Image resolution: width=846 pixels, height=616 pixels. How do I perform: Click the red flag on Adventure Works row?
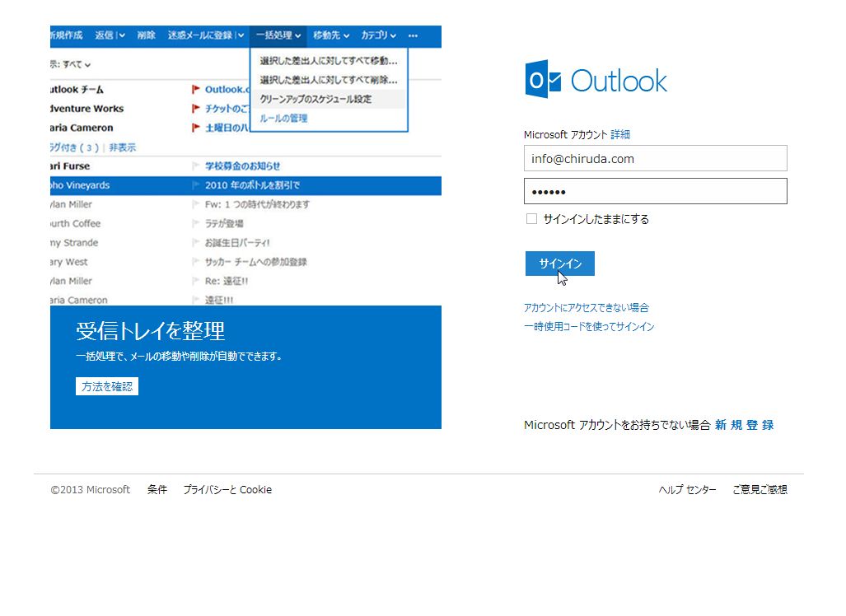tap(196, 109)
